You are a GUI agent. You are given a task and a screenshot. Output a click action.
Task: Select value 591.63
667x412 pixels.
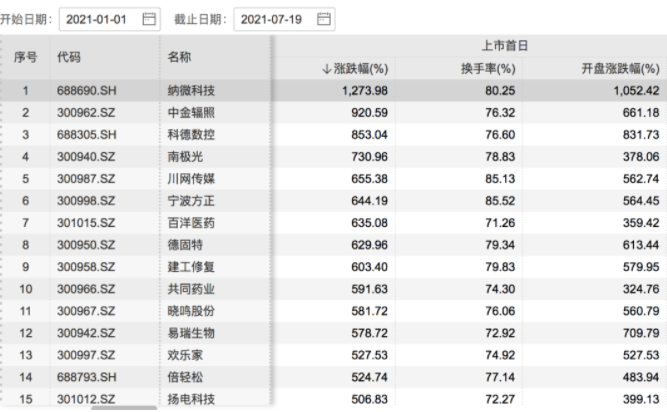[x=369, y=289]
